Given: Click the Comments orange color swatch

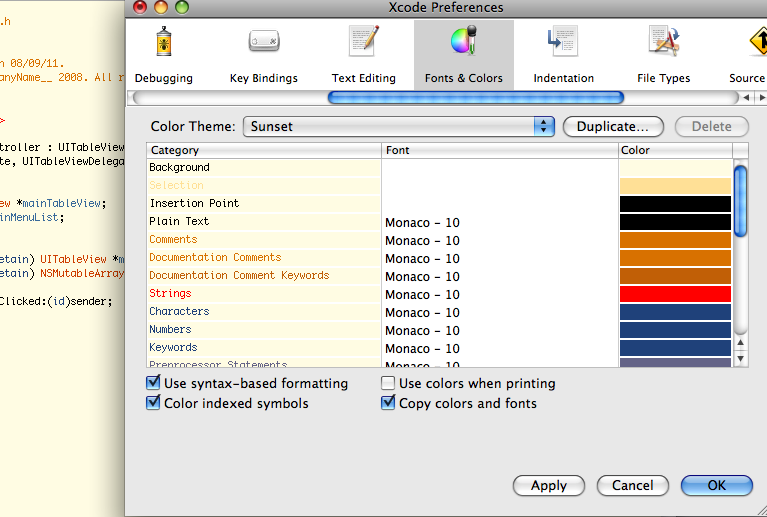Looking at the screenshot, I should 676,240.
